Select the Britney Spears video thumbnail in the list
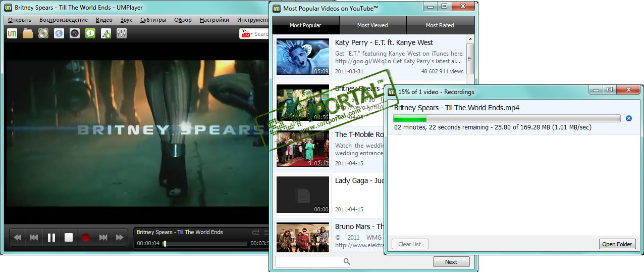 [x=303, y=103]
